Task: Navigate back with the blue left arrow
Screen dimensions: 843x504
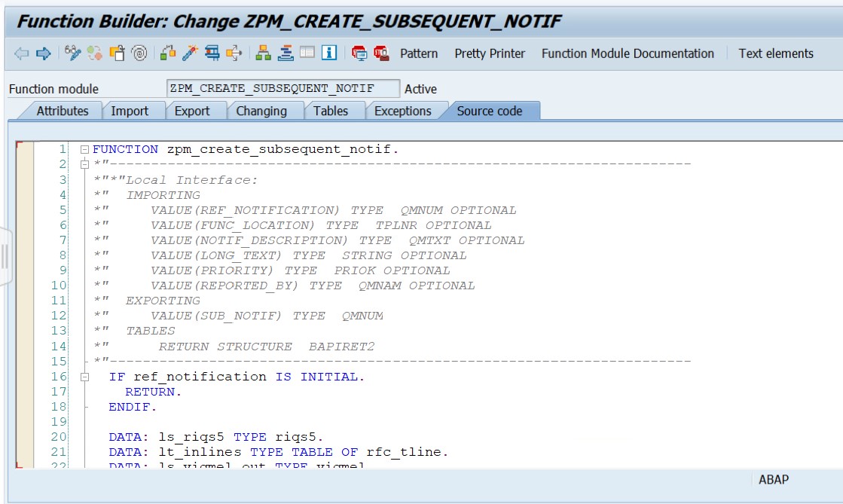Action: coord(20,53)
